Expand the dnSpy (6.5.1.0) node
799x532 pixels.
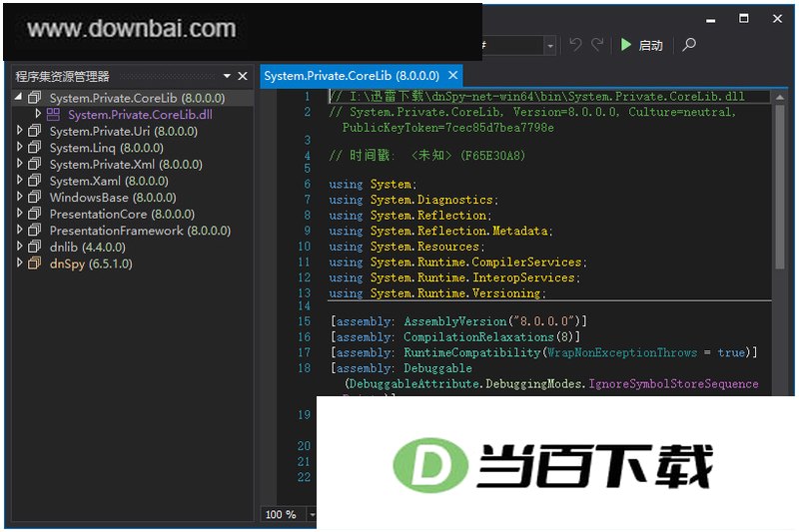point(19,263)
